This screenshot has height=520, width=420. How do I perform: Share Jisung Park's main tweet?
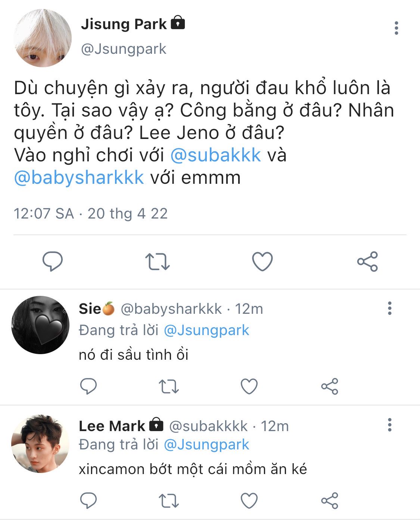click(x=367, y=261)
